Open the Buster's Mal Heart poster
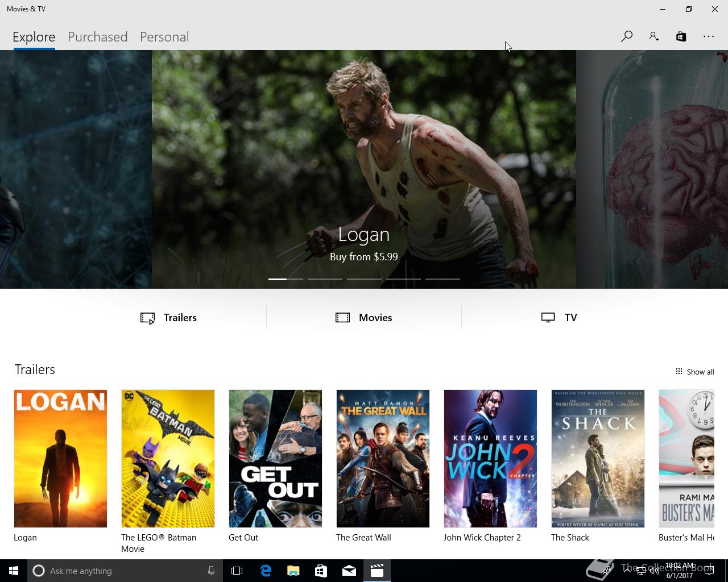Screen dimensions: 728x582 click(x=686, y=459)
